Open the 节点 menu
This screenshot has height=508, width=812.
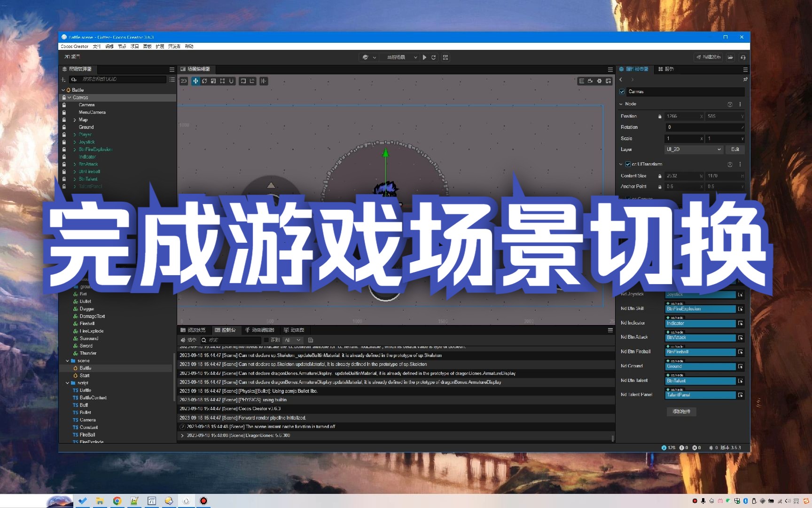point(121,46)
